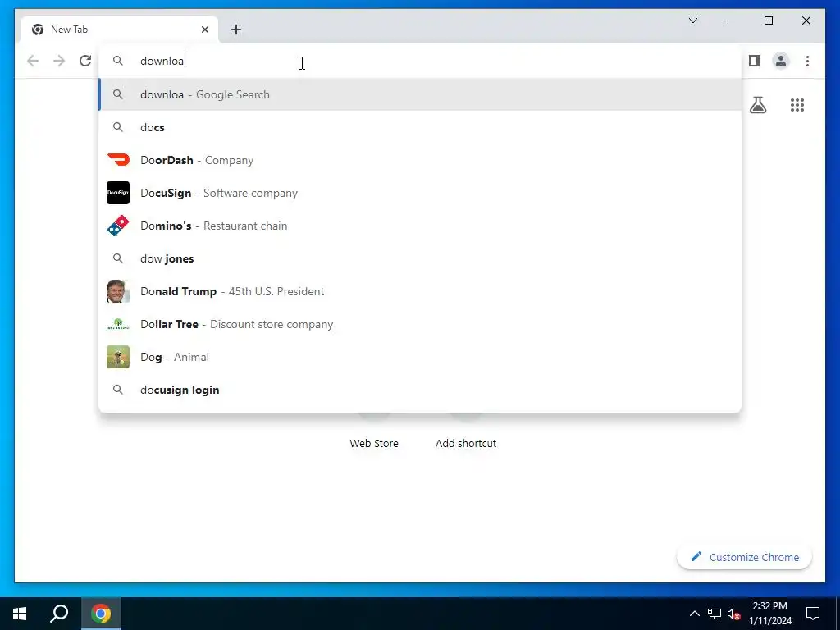
Task: Open the network status tray icon
Action: click(714, 614)
